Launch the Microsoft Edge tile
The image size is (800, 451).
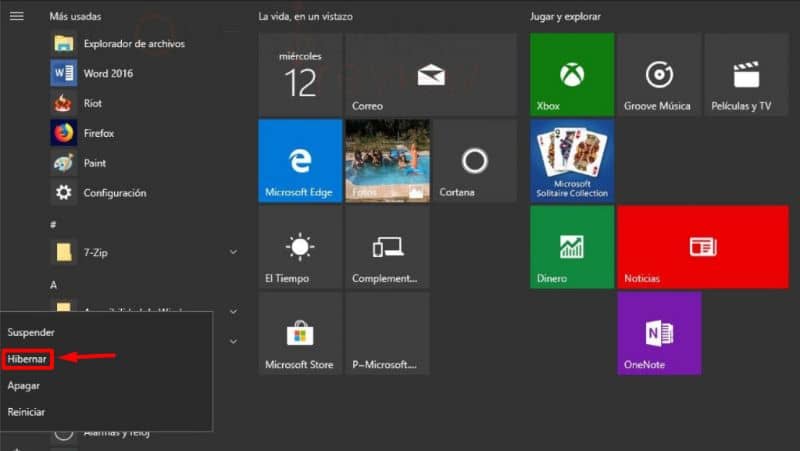click(x=300, y=161)
